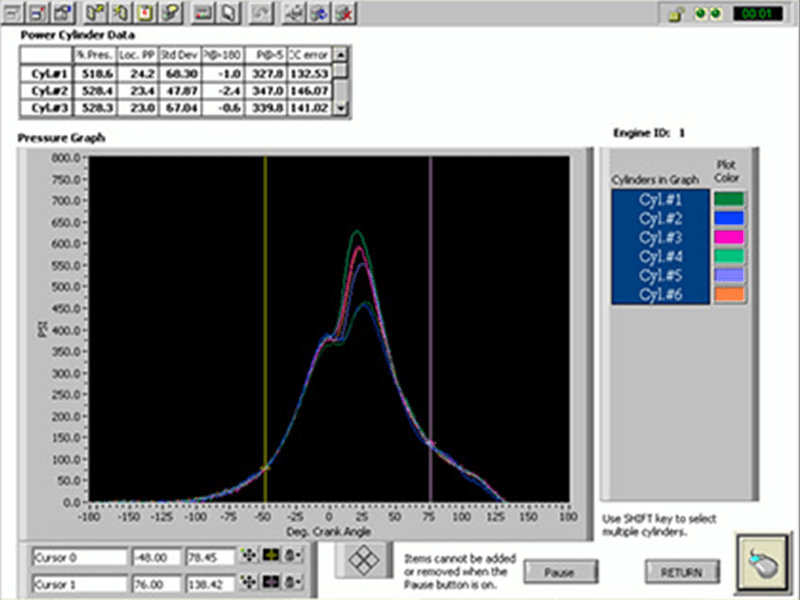Click the toolbar icon with a red X
This screenshot has width=800, height=600.
(344, 13)
